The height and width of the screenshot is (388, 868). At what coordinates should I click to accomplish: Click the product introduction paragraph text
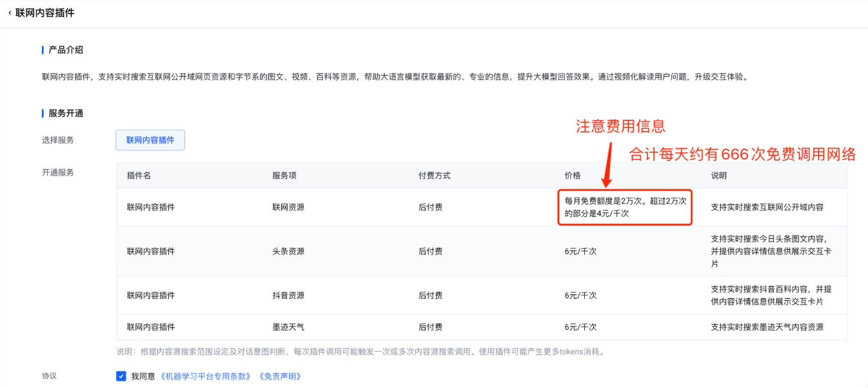[x=395, y=77]
